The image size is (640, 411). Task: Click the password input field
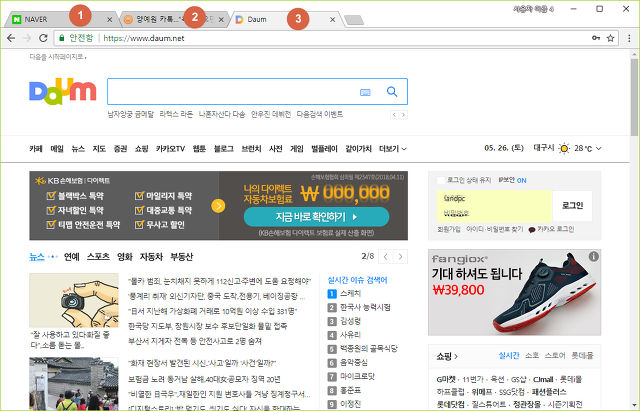(x=494, y=214)
